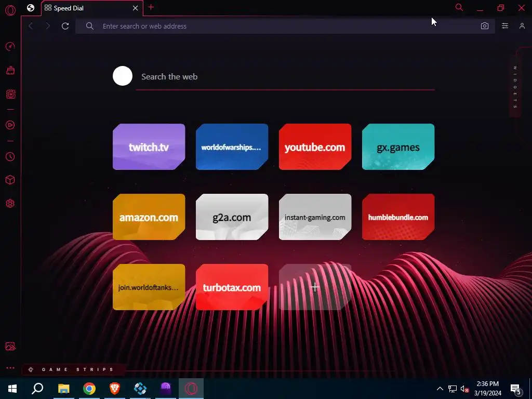
Task: Open a new tab with plus button
Action: (151, 7)
